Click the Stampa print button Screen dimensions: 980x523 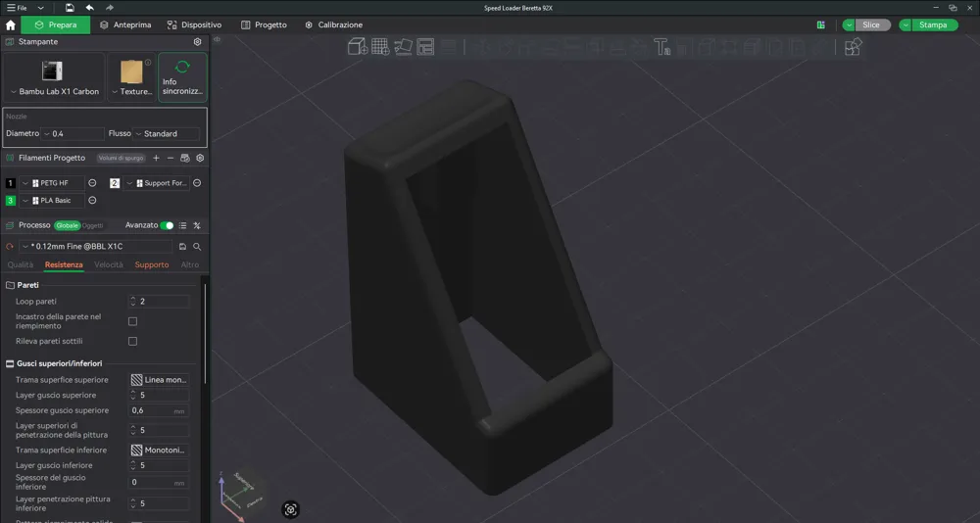coord(933,25)
